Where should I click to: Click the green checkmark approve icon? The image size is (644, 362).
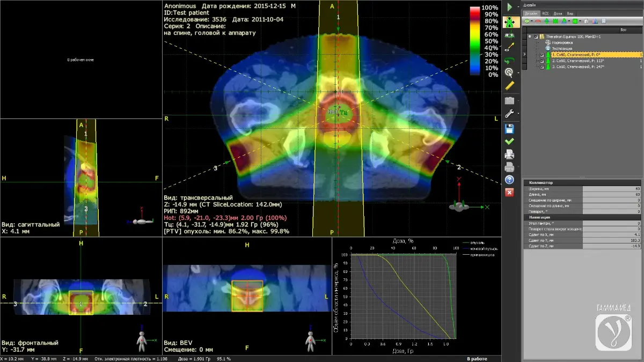509,141
